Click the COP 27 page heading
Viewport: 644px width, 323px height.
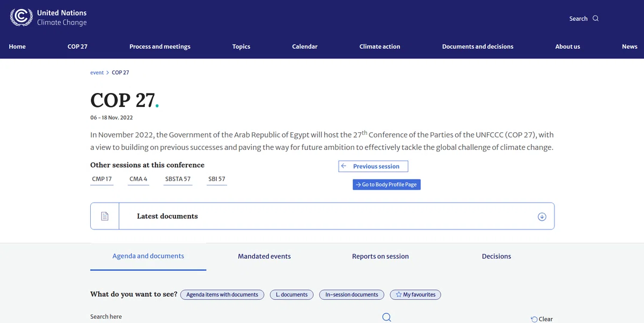click(x=125, y=101)
